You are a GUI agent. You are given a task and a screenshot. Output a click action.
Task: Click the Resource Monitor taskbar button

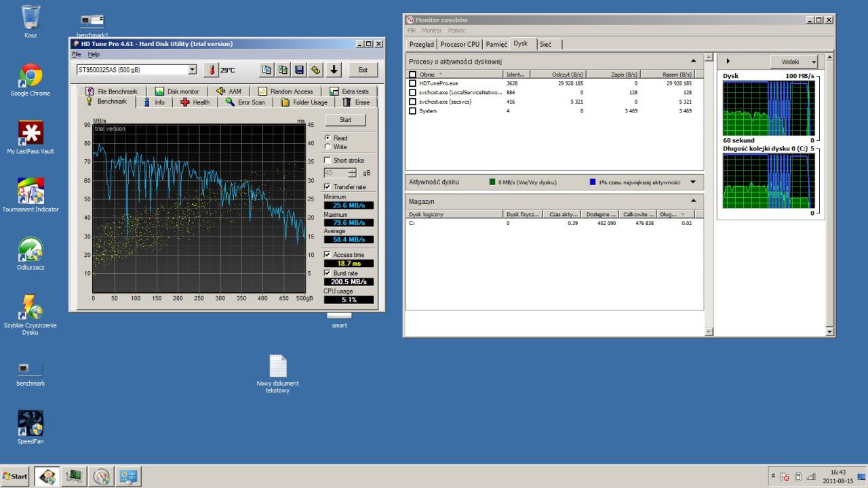(x=74, y=476)
